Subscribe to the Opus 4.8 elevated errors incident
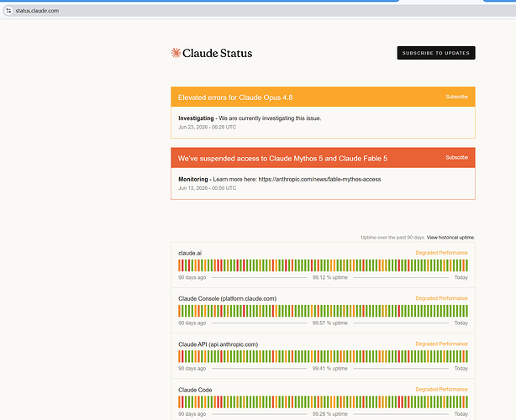 coord(457,97)
